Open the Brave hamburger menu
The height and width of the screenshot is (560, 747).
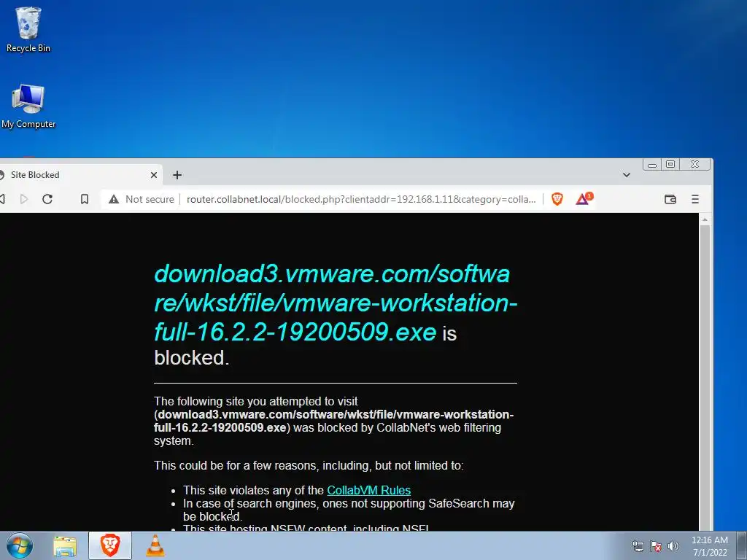click(x=695, y=199)
